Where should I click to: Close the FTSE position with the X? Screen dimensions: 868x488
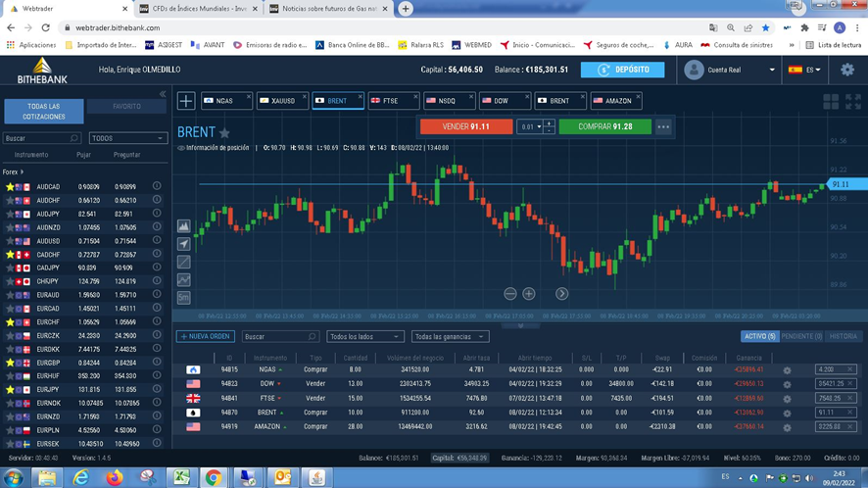click(849, 398)
